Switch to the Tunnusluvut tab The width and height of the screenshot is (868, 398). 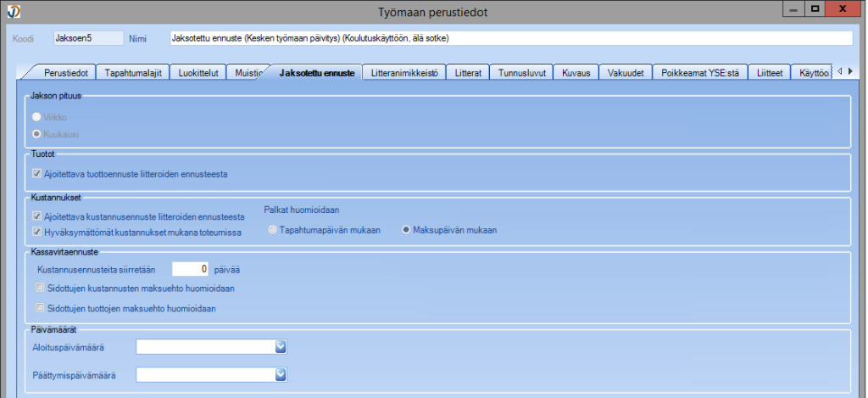522,73
